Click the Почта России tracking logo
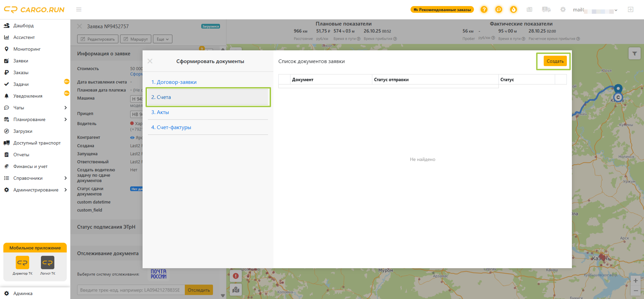Viewport: 644px width, 299px height. pos(159,274)
